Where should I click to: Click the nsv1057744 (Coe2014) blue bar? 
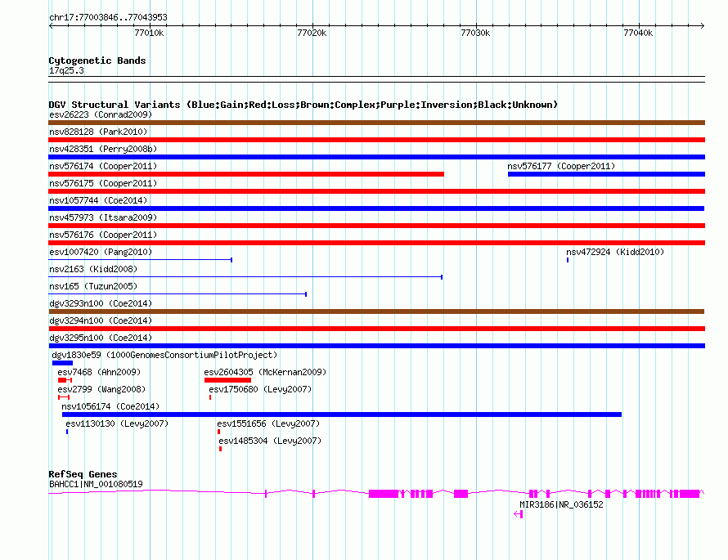[376, 208]
